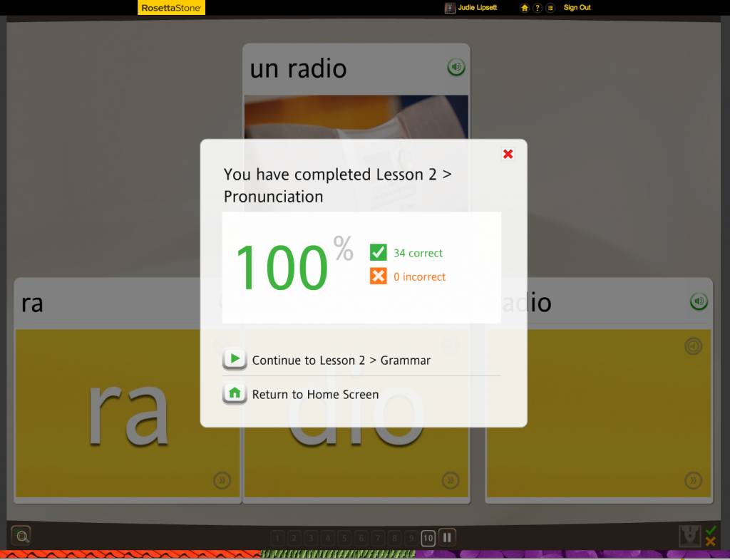This screenshot has height=560, width=730.
Task: Jump to screen 9 in pager
Action: [411, 538]
